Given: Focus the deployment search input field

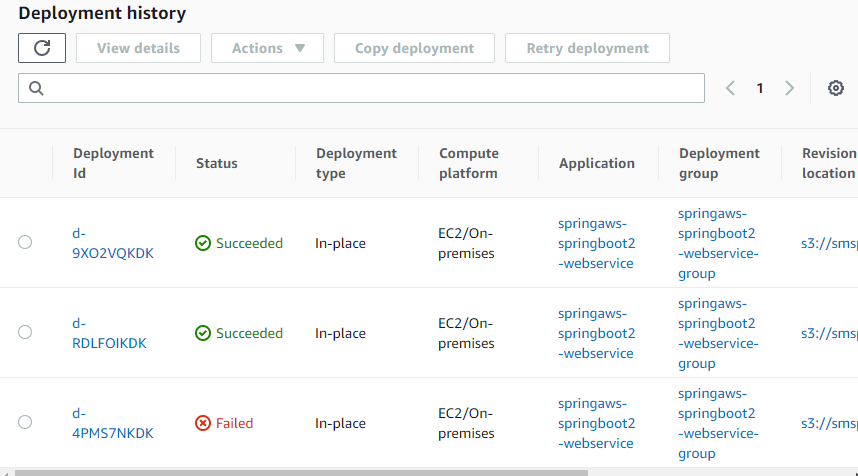Looking at the screenshot, I should pos(370,88).
